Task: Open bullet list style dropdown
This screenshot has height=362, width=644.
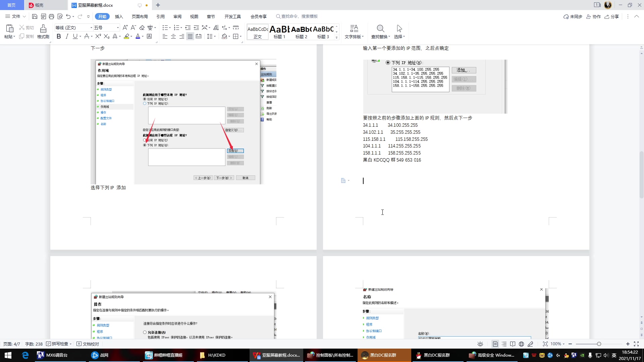Action: click(170, 27)
